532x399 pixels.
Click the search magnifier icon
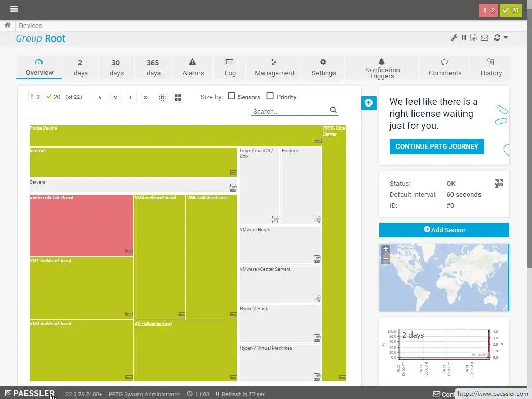(333, 110)
